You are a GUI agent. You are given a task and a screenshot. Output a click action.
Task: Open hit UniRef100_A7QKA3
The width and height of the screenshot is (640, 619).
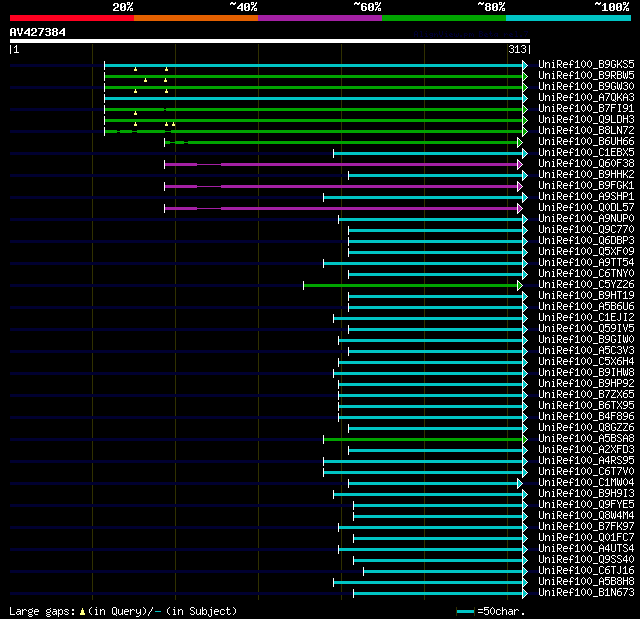(x=586, y=98)
